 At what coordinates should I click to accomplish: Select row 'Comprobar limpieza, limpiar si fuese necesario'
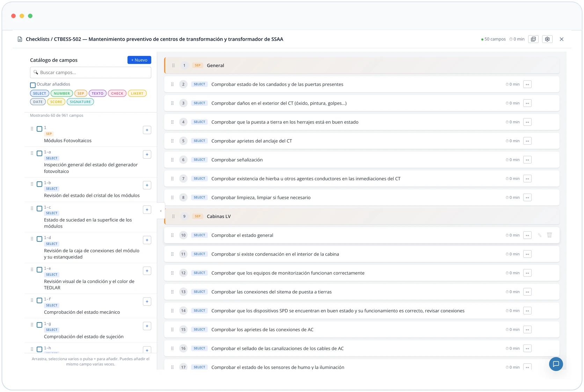[x=362, y=197]
